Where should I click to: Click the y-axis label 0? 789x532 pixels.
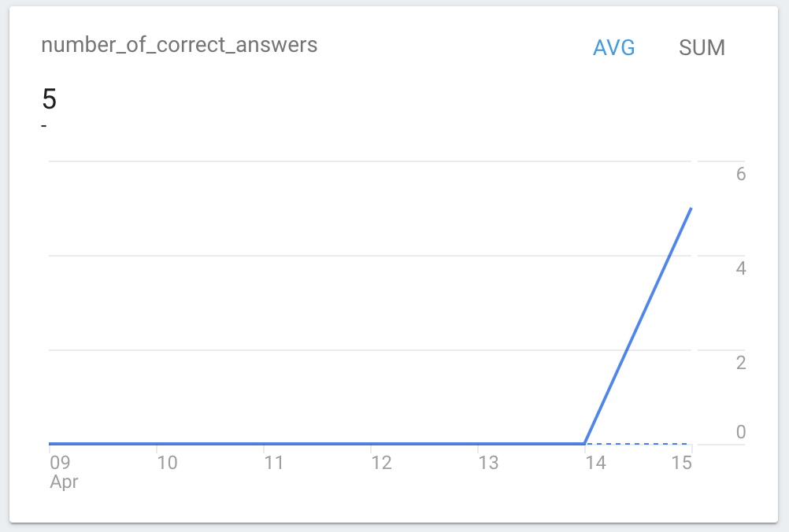740,431
